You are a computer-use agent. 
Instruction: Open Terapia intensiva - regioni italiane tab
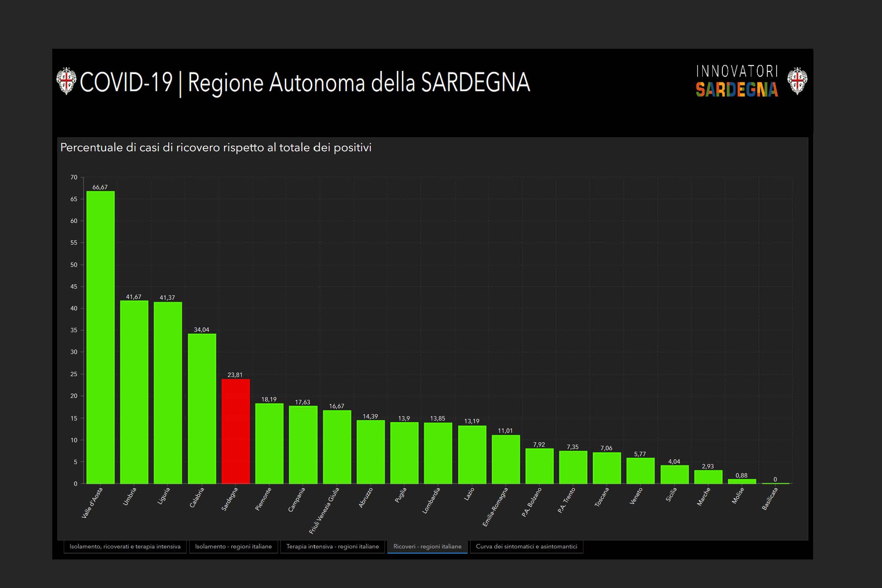332,546
